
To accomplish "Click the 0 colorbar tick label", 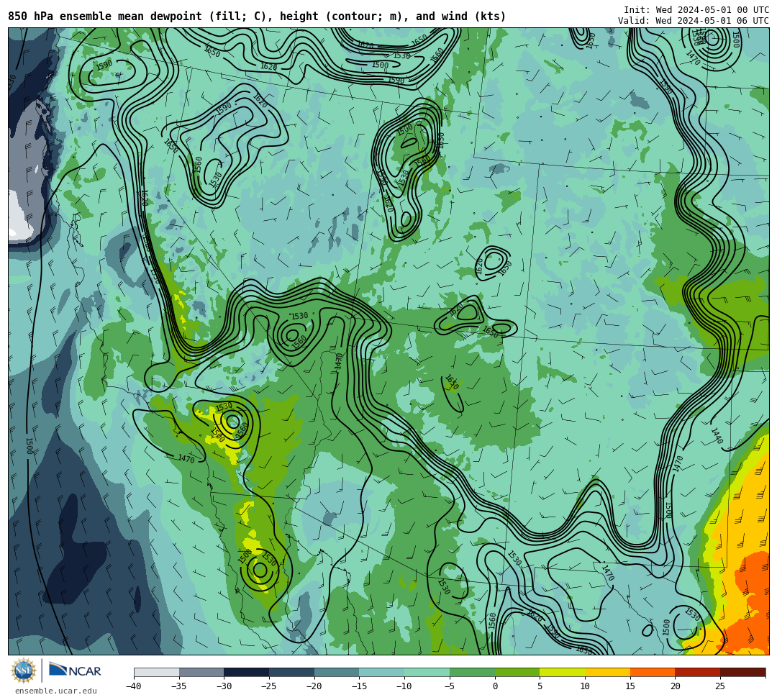I will coord(495,686).
